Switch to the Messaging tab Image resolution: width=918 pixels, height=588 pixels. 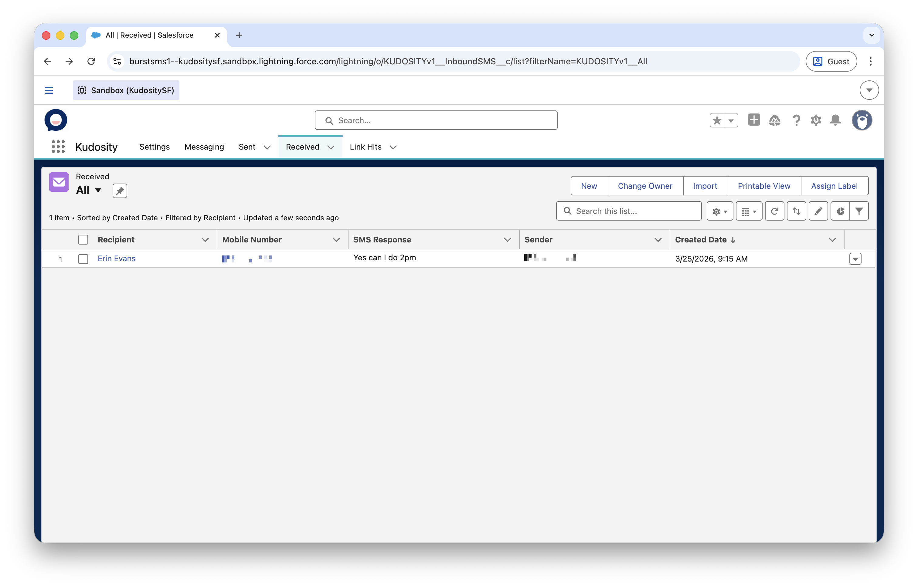(x=204, y=147)
